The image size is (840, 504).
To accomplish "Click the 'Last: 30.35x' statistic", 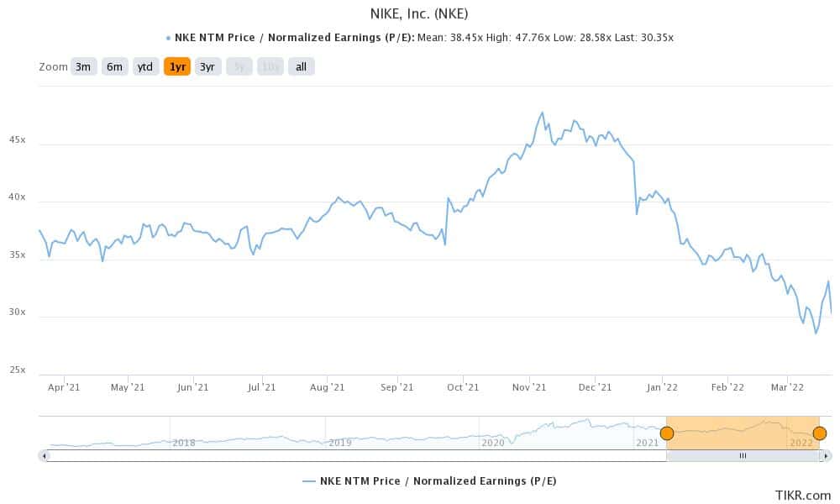I will pyautogui.click(x=644, y=38).
